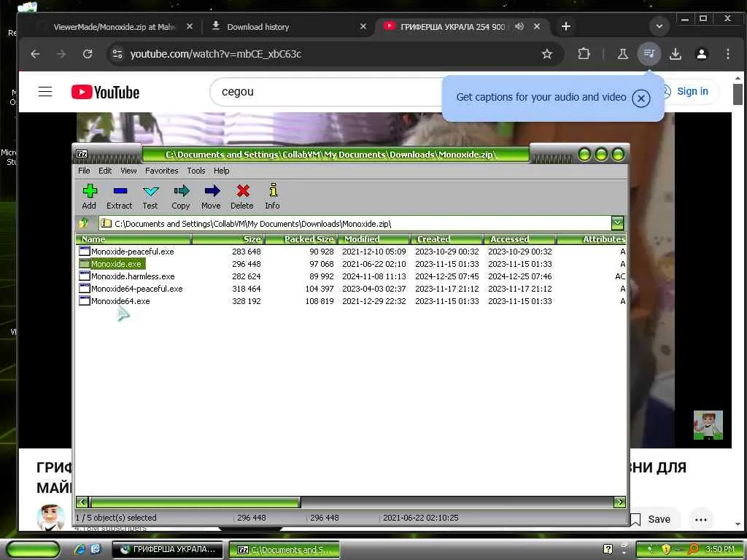Click the Test archive icon
The height and width of the screenshot is (560, 747).
pyautogui.click(x=150, y=197)
